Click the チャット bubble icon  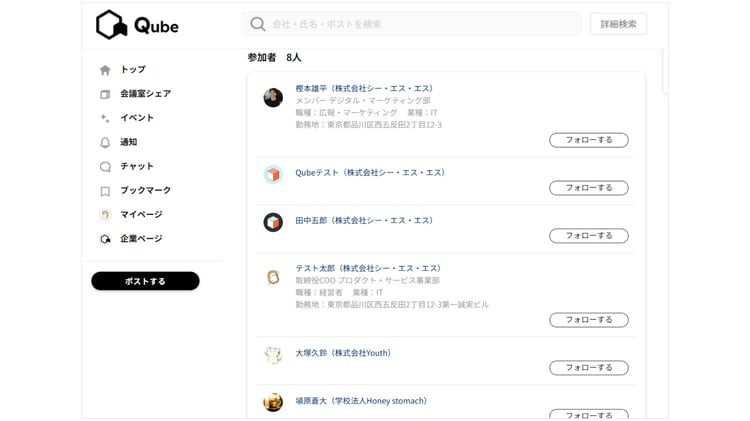click(105, 166)
